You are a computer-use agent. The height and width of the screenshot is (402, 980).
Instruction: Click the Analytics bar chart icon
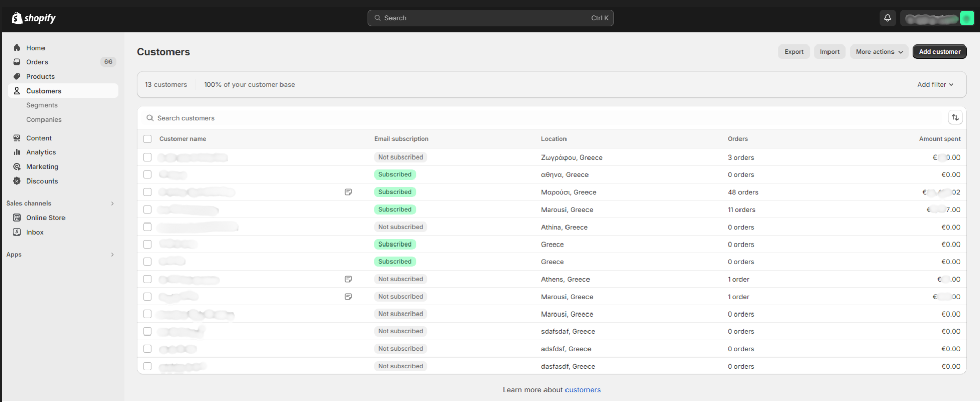(x=17, y=152)
